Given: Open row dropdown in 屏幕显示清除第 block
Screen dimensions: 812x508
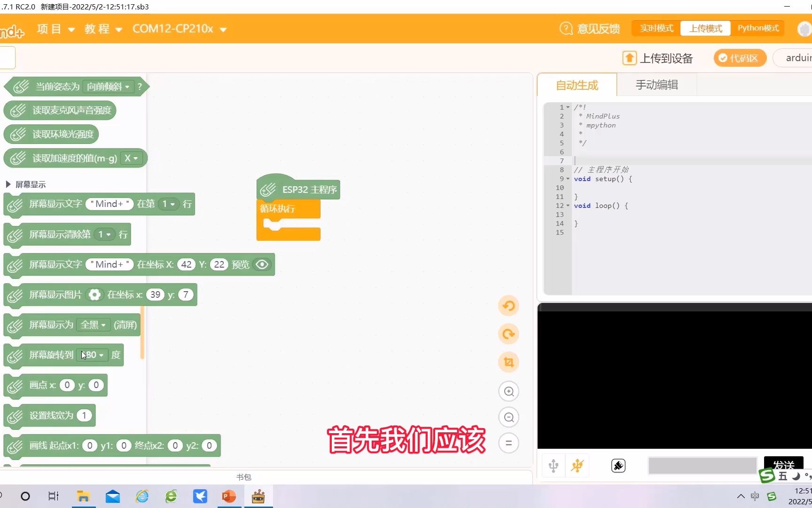Looking at the screenshot, I should point(104,234).
